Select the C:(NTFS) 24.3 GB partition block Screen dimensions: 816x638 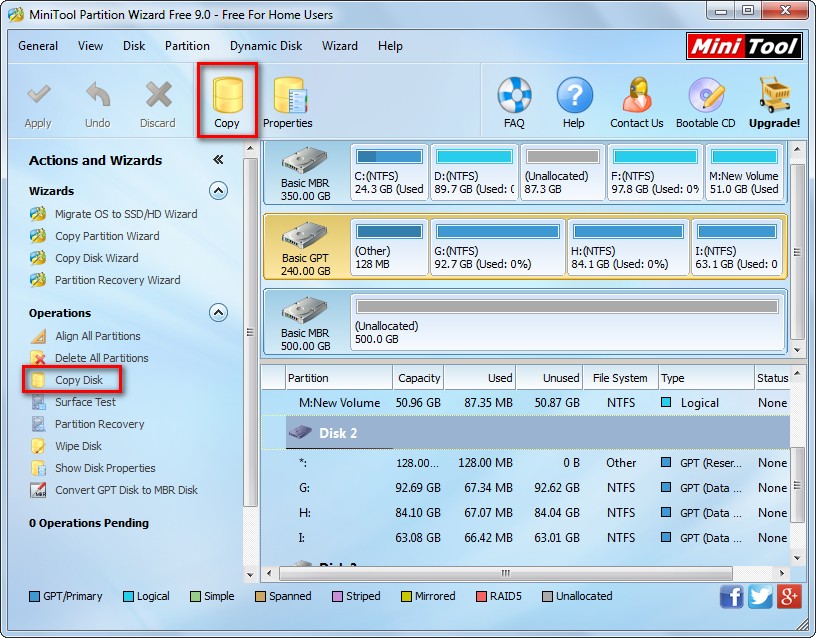(389, 172)
